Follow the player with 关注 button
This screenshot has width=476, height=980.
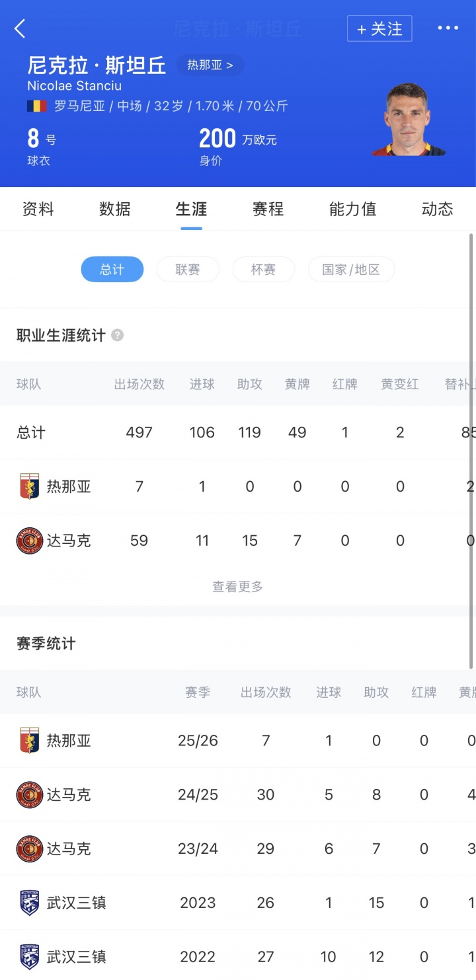pos(379,29)
